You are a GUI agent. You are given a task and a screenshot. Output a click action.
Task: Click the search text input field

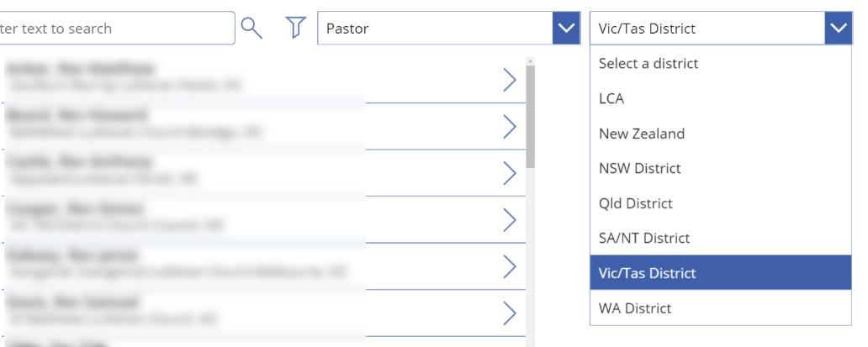(117, 29)
